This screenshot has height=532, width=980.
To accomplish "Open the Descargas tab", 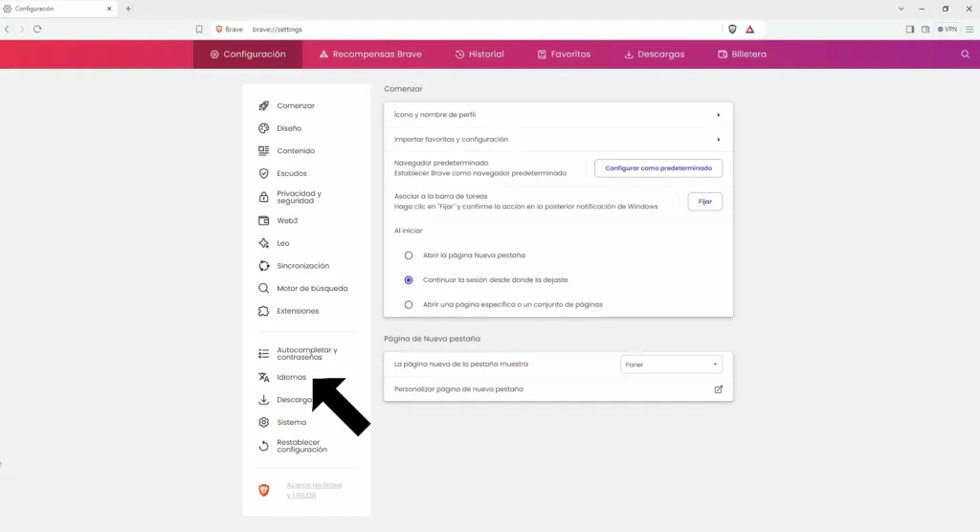I will pyautogui.click(x=655, y=55).
